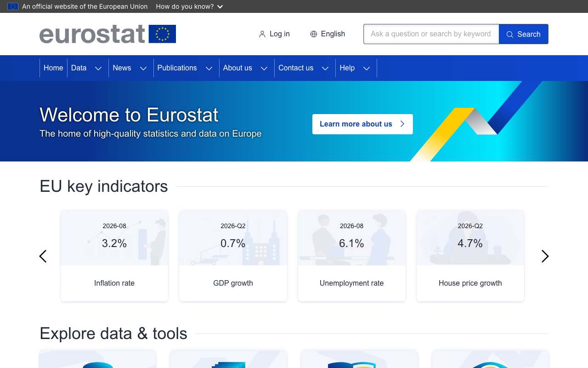Open the Inflation rate indicator card
Screen dimensions: 588x368
click(114, 256)
